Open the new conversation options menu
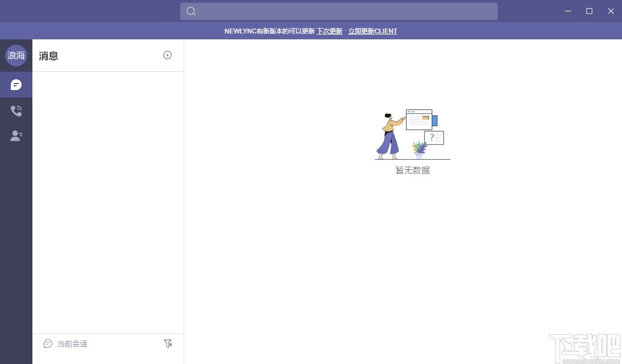 pyautogui.click(x=167, y=55)
